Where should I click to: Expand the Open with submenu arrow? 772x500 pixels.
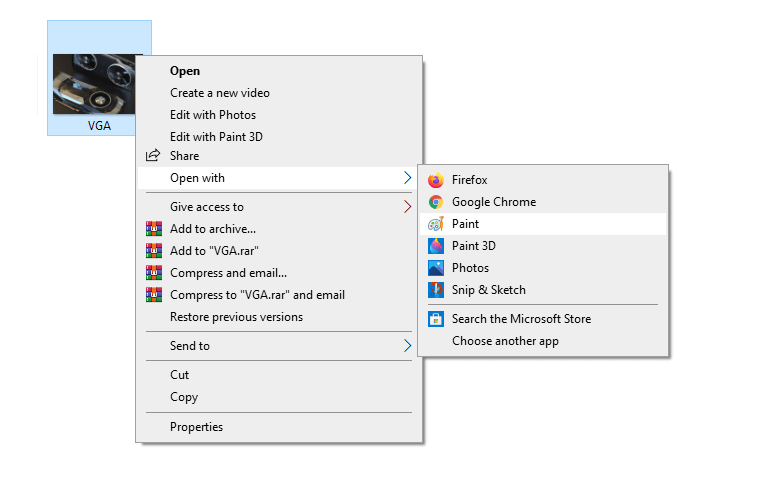point(407,178)
